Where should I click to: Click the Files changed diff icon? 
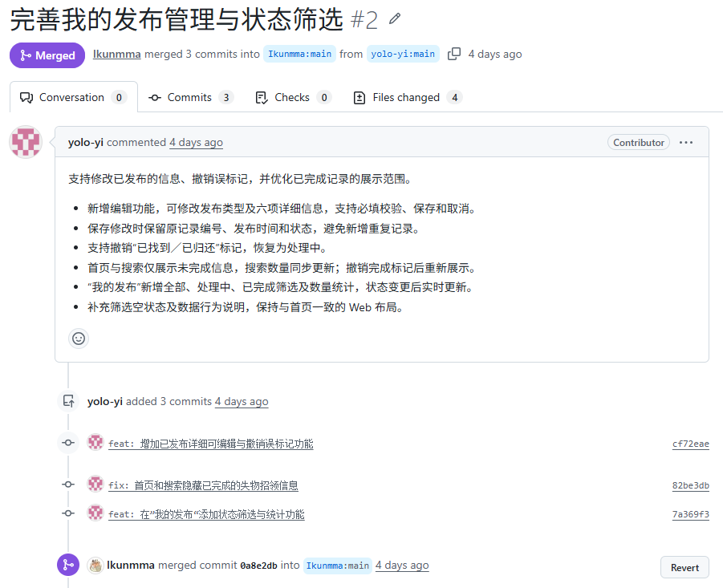click(359, 98)
